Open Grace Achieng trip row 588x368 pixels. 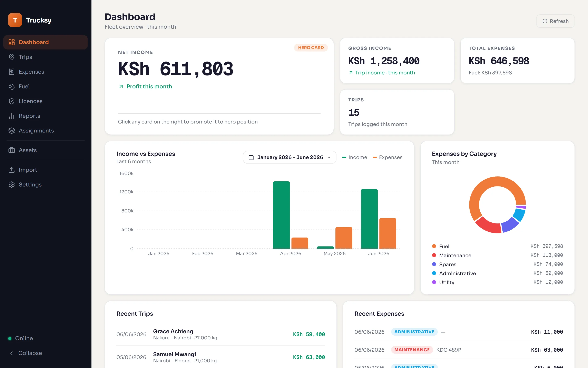221,334
